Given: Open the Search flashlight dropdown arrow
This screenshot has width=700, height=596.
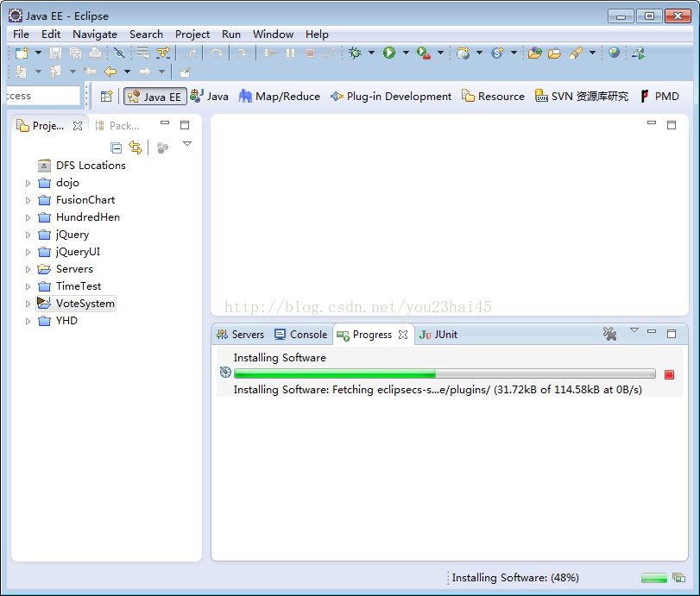Looking at the screenshot, I should [592, 53].
